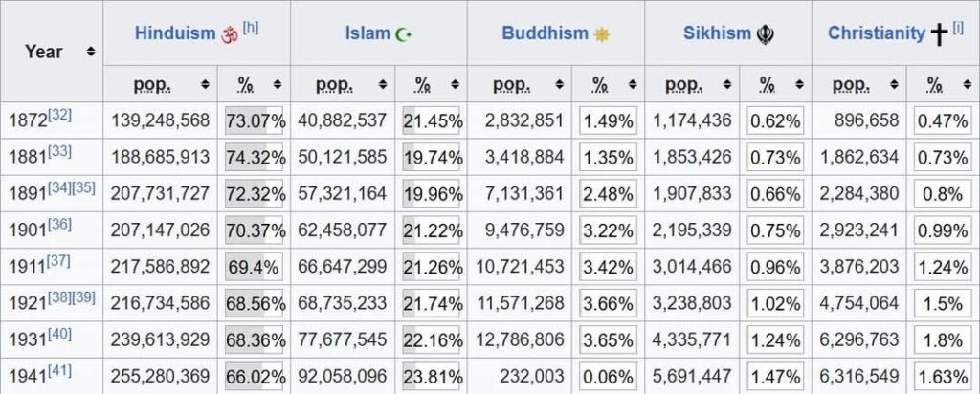The image size is (980, 394).
Task: Sort by Hinduism population arrows
Action: [x=205, y=84]
